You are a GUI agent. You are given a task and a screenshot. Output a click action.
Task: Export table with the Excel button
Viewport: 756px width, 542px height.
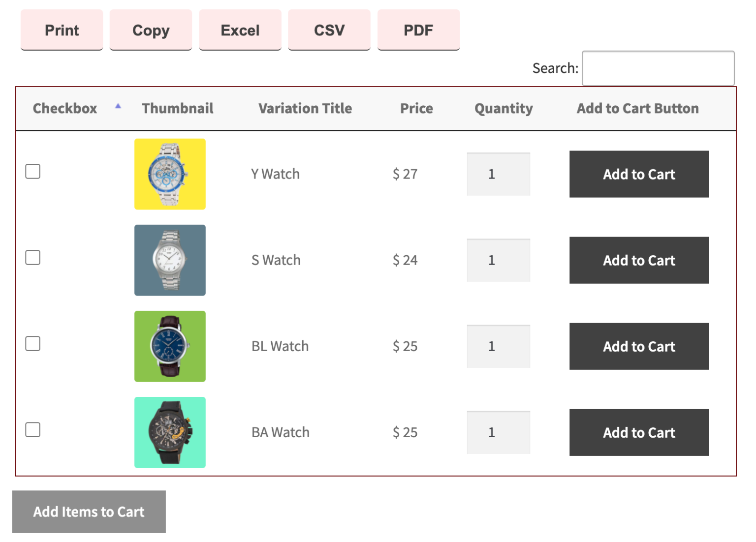pyautogui.click(x=240, y=30)
